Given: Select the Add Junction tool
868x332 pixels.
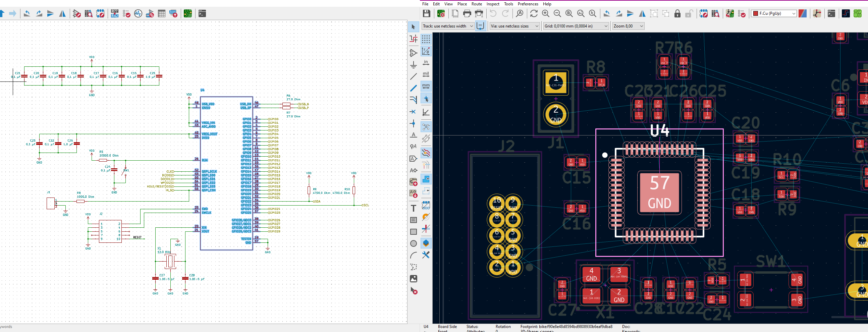Looking at the screenshot, I should coord(414,123).
